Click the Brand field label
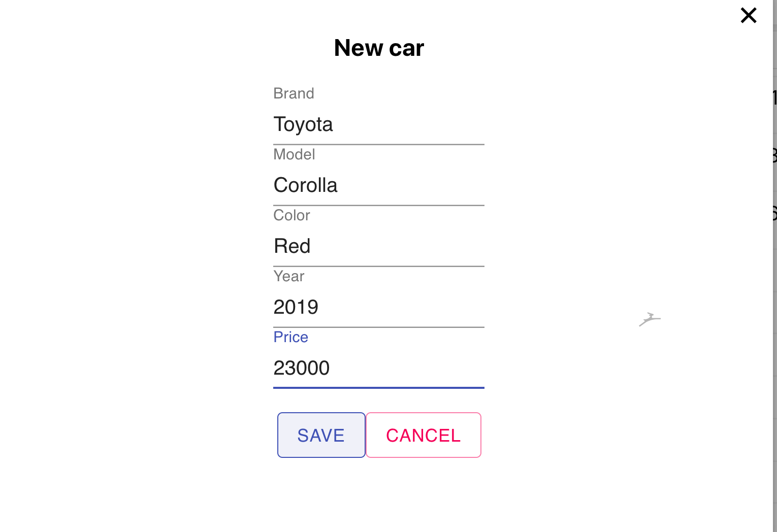Image resolution: width=777 pixels, height=532 pixels. point(294,93)
